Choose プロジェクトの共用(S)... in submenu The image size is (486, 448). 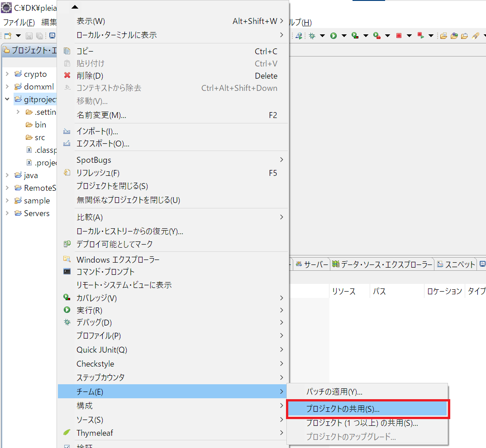[367, 409]
